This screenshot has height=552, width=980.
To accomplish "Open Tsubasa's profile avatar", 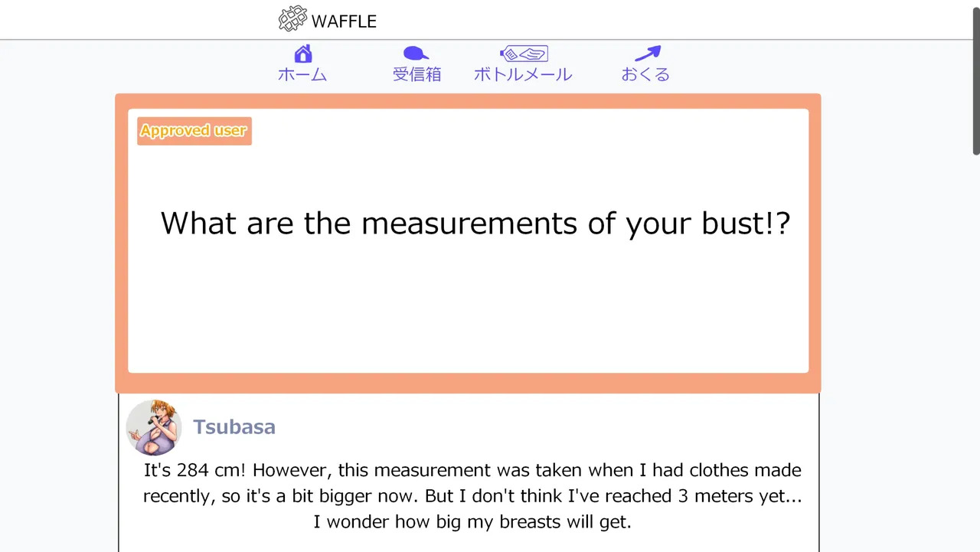I will point(154,427).
